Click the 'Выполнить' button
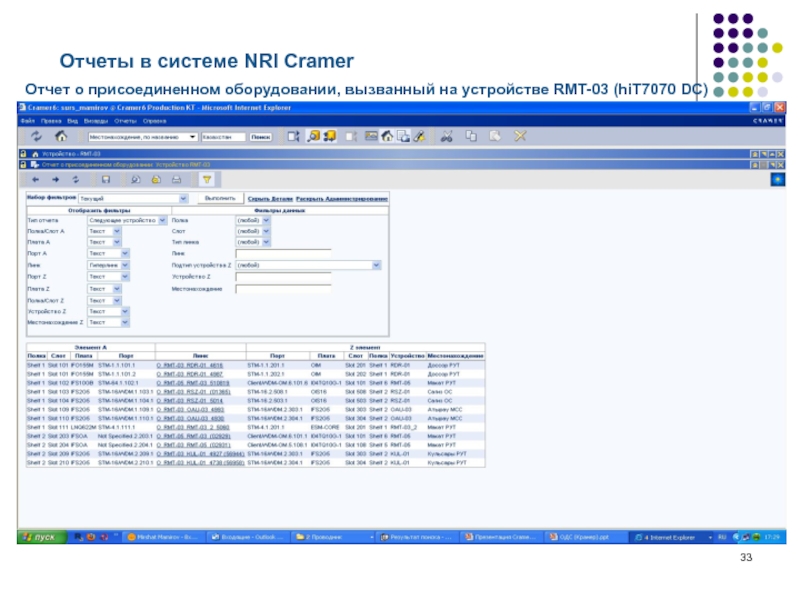 [219, 199]
